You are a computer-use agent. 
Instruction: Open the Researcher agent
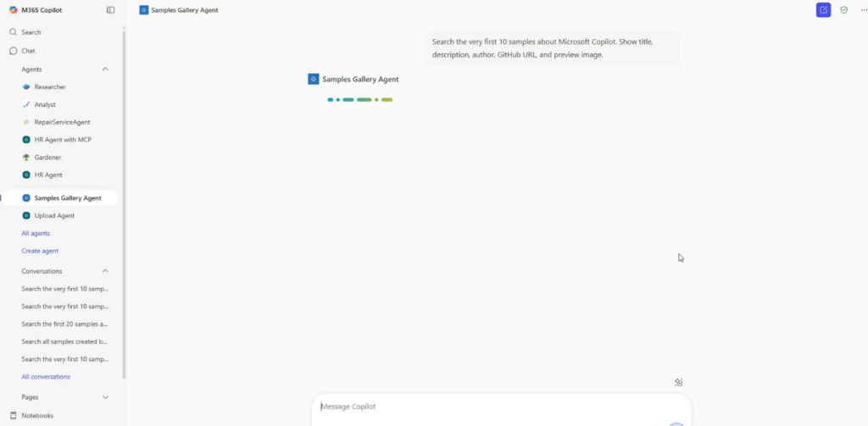50,87
